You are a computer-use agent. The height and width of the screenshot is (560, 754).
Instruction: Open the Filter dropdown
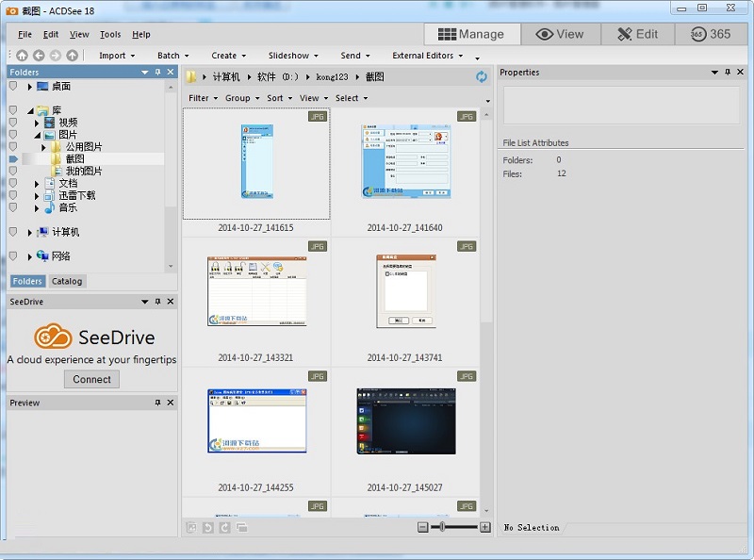[x=203, y=98]
